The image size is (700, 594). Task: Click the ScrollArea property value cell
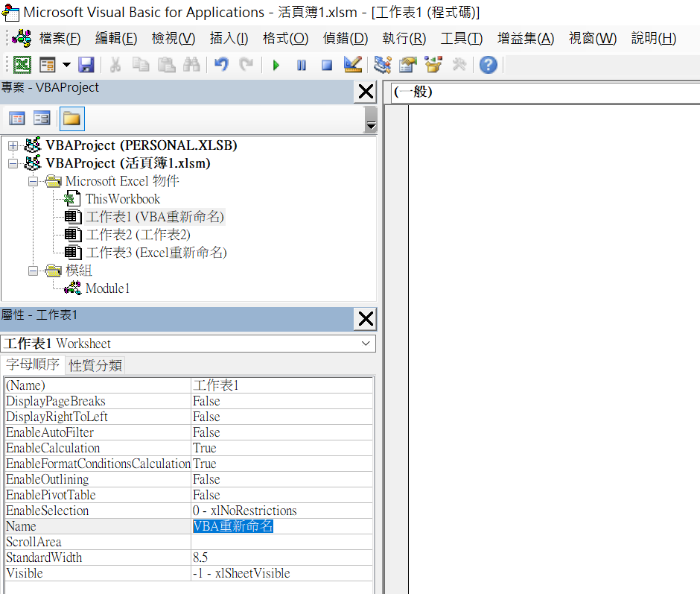(x=282, y=542)
